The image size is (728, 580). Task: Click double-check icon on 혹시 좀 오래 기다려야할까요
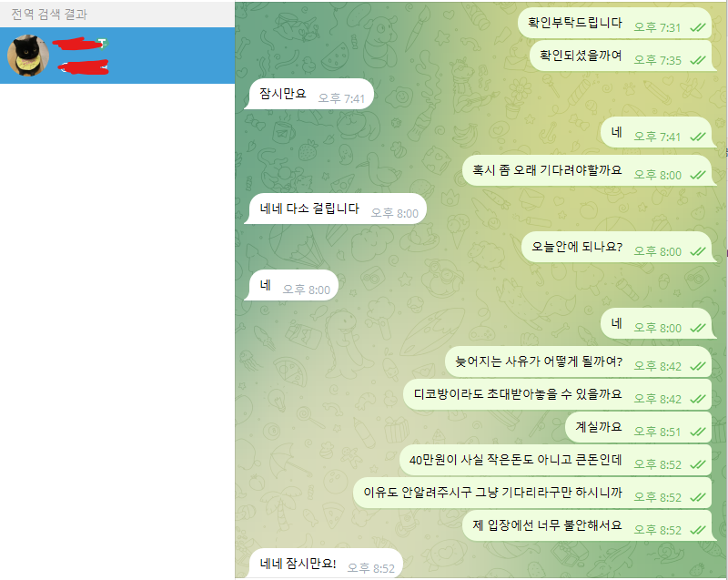point(697,175)
